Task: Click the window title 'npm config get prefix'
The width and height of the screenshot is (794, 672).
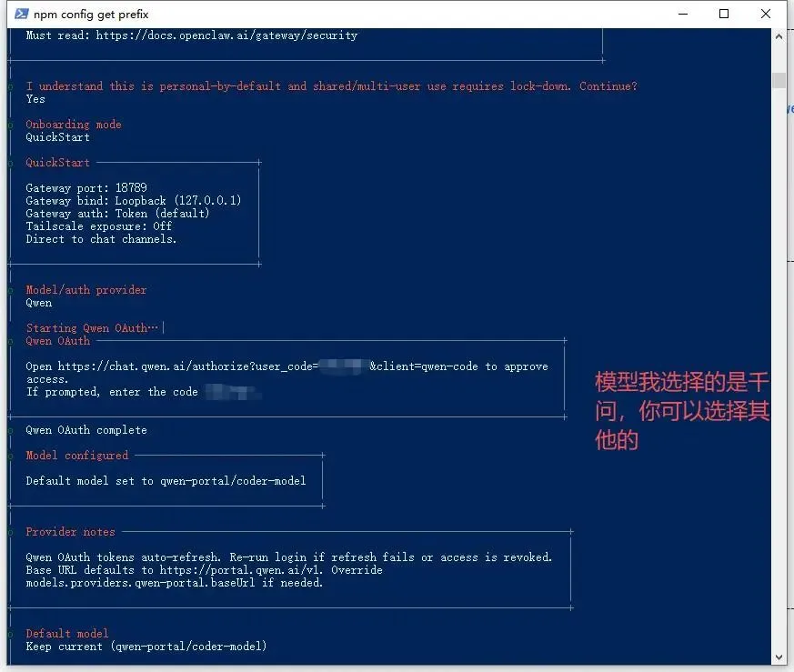Action: click(91, 15)
